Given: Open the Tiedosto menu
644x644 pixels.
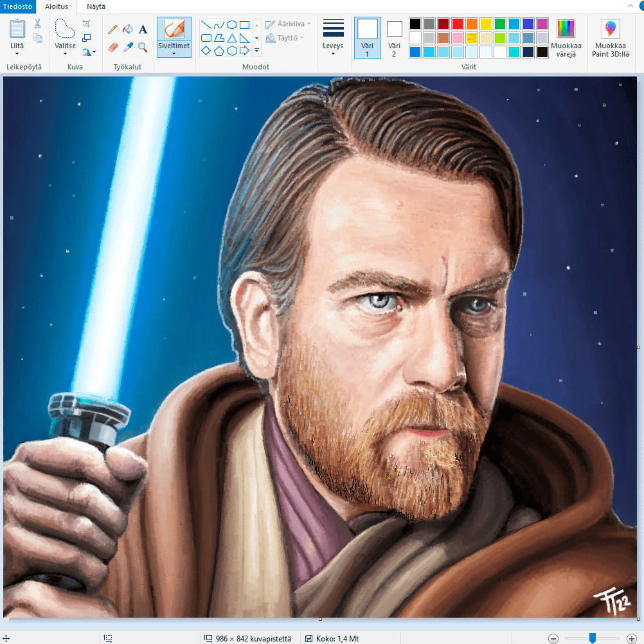Looking at the screenshot, I should 17,6.
